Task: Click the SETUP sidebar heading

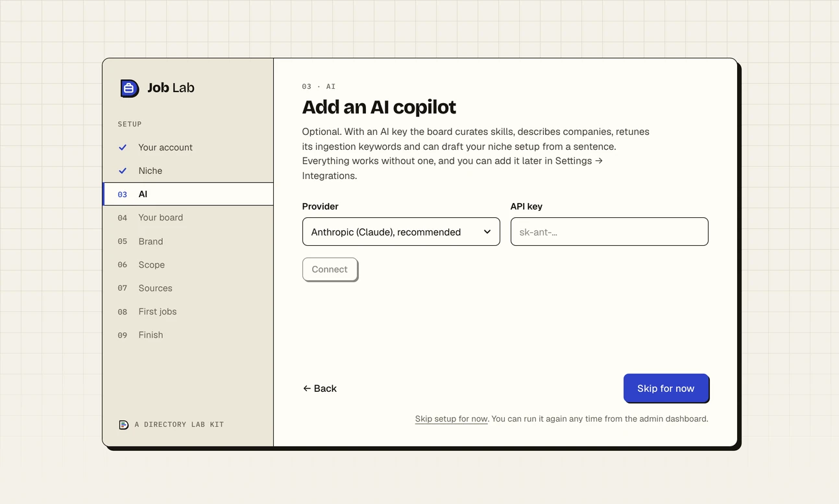Action: pos(130,124)
